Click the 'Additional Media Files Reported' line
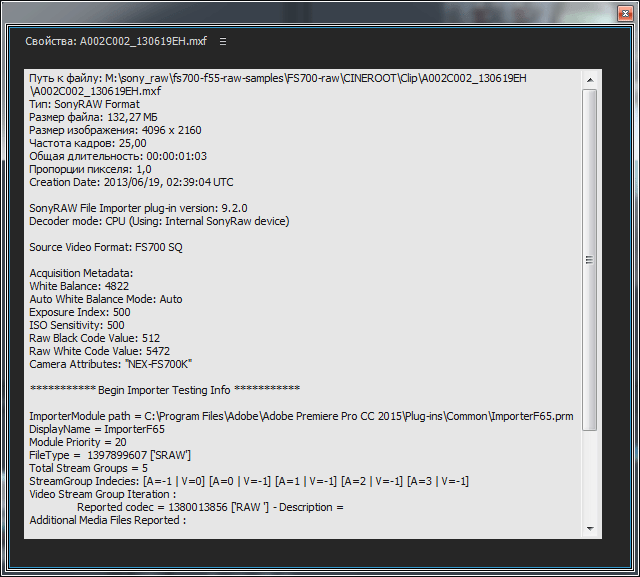Image resolution: width=640 pixels, height=577 pixels. click(108, 520)
